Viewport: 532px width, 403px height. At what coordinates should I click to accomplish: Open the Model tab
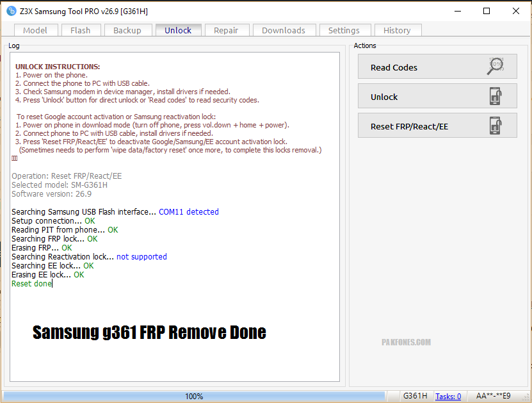[36, 30]
